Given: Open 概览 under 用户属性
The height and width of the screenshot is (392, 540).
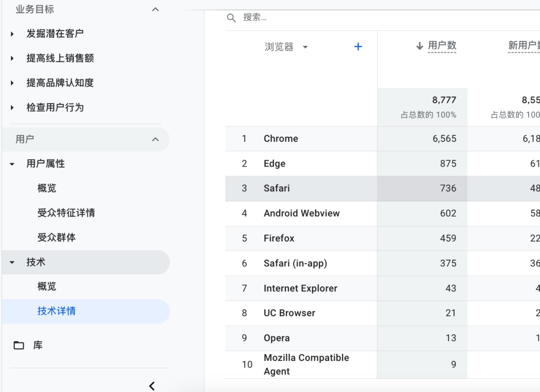Looking at the screenshot, I should coord(47,188).
